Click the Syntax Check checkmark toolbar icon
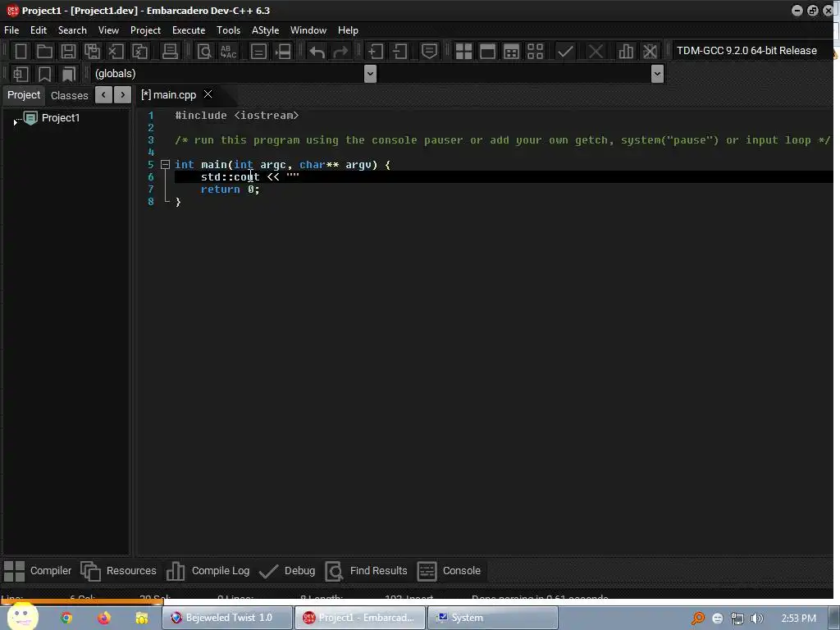 coord(565,52)
